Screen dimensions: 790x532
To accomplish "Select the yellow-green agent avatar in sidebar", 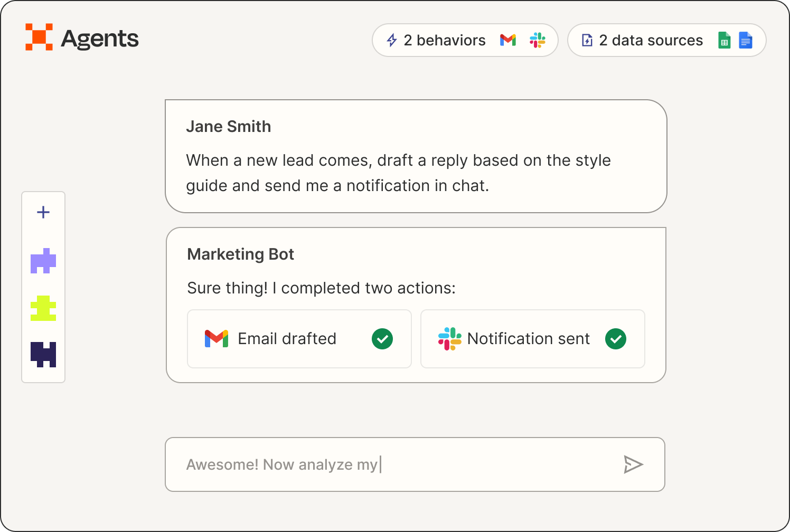I will [43, 308].
